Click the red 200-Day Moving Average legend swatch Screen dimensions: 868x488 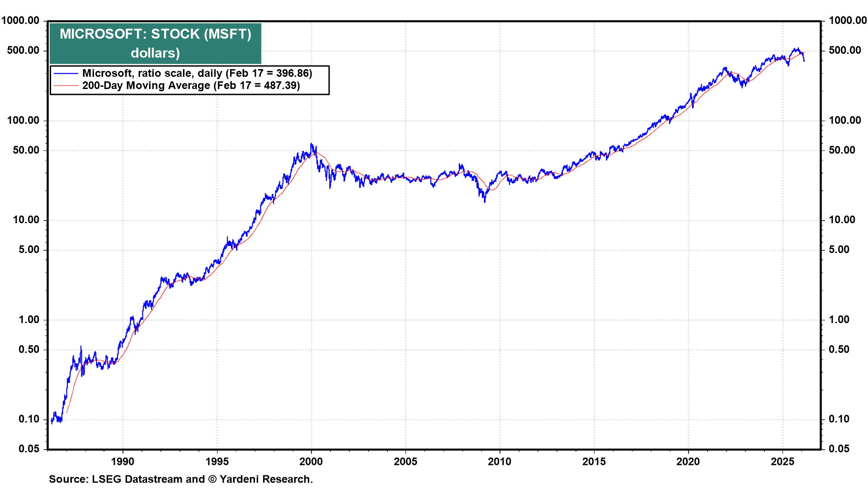66,86
